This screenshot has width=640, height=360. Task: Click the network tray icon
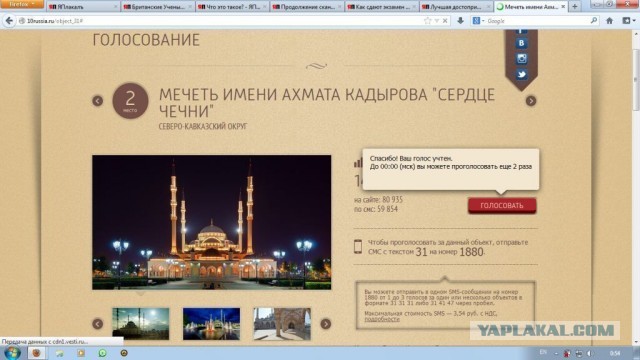(579, 353)
